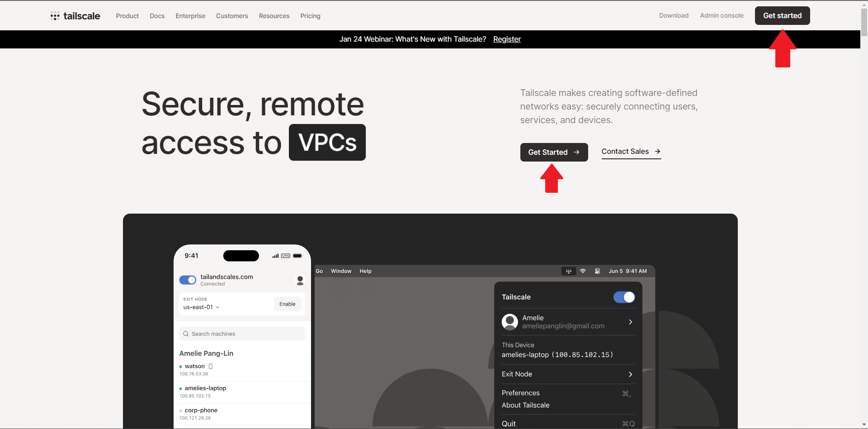
Task: Click Register in the webinar banner
Action: click(x=507, y=39)
